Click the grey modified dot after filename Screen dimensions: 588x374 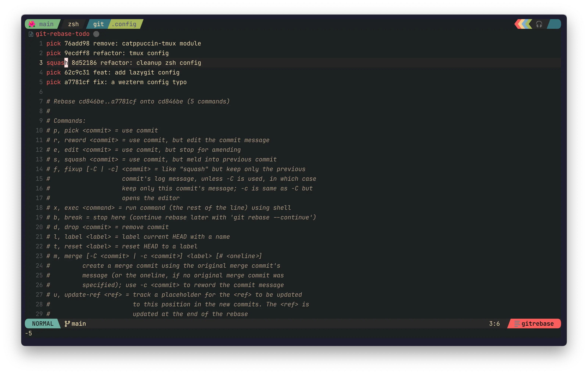click(96, 34)
